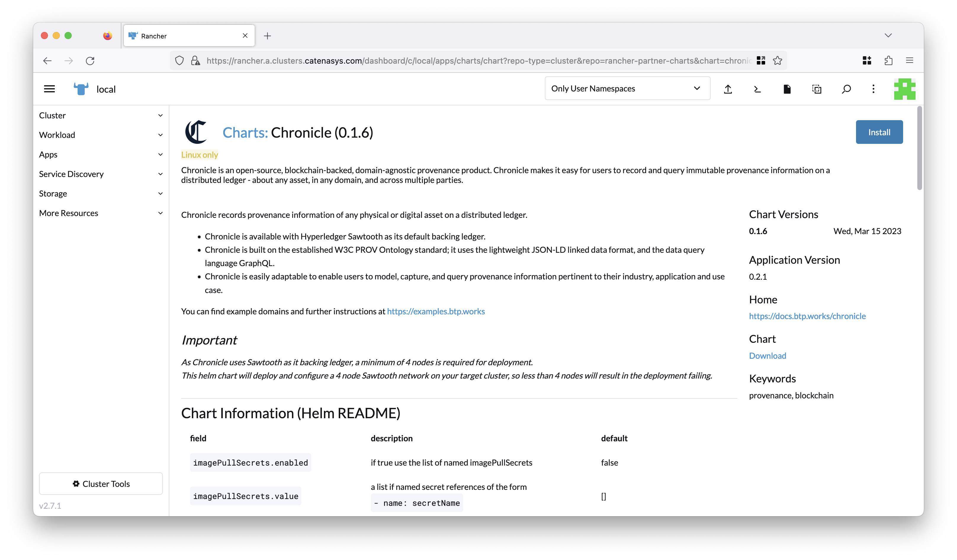Click the tracking protection shield icon

(179, 61)
